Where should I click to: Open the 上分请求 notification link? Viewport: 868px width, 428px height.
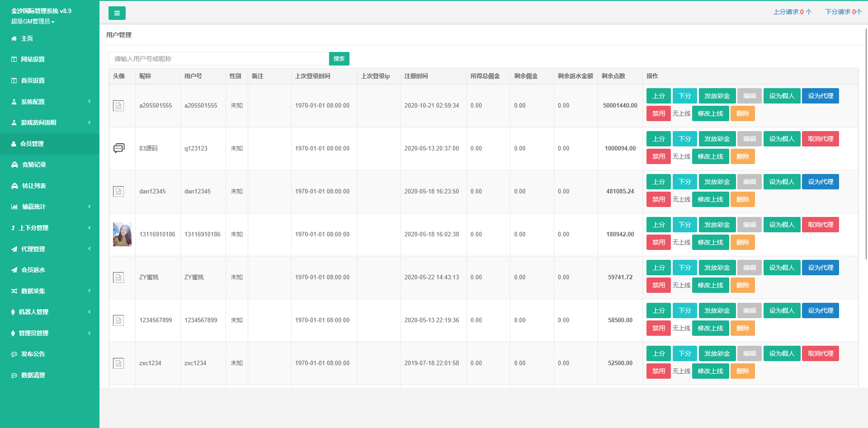[792, 12]
